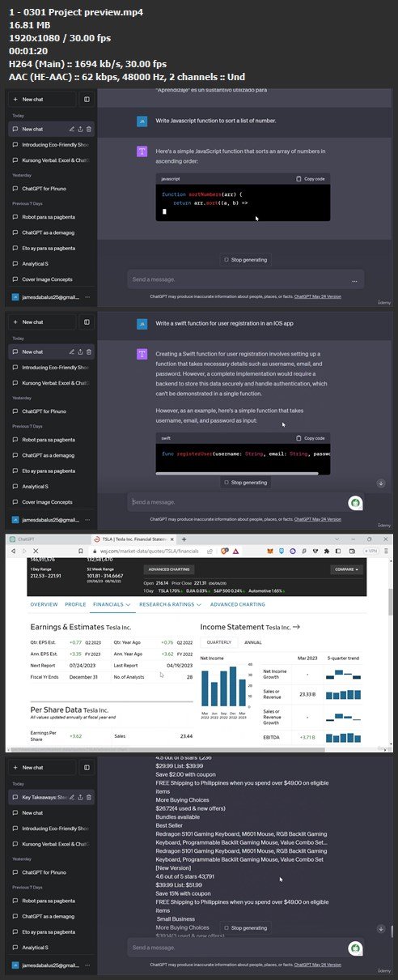
Task: Click the share icon on New chat row, JavaScript frame
Action: (x=80, y=129)
